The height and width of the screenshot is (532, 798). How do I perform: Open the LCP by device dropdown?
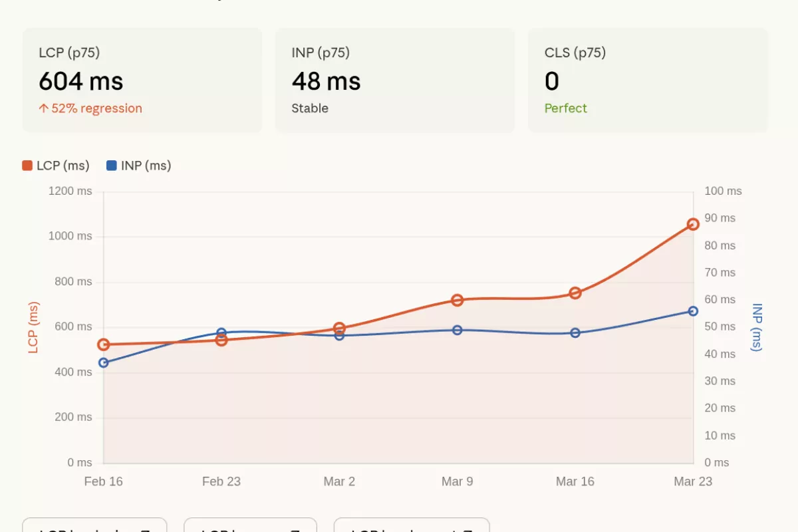[95, 527]
